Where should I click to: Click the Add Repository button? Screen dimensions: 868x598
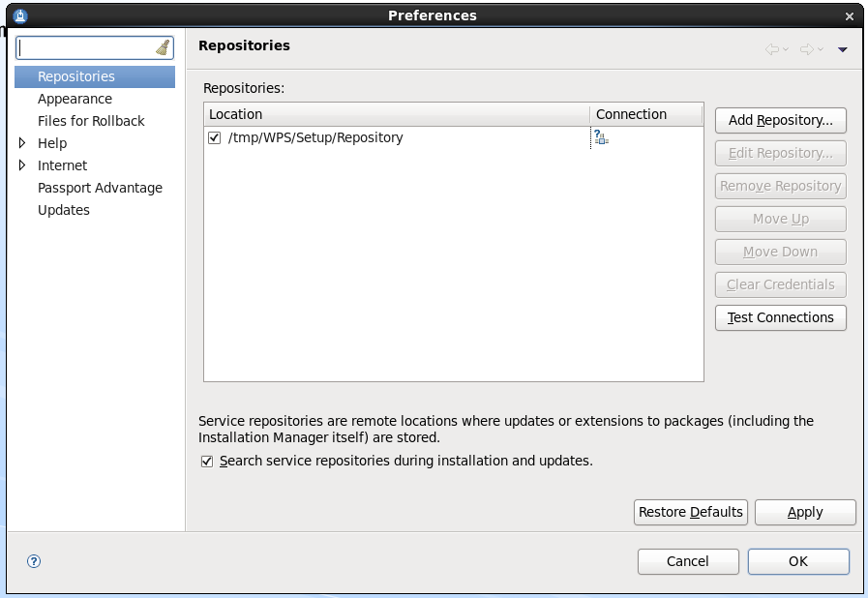point(780,120)
